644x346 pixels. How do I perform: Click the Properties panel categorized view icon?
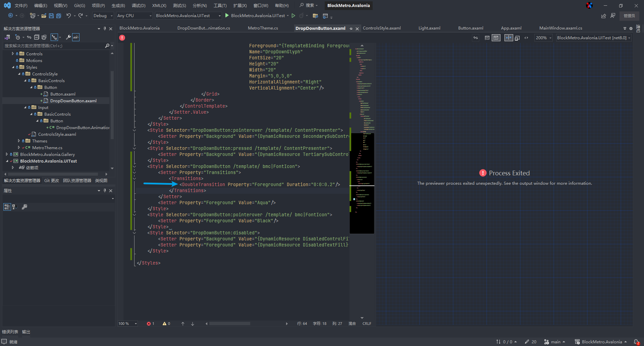[7, 207]
